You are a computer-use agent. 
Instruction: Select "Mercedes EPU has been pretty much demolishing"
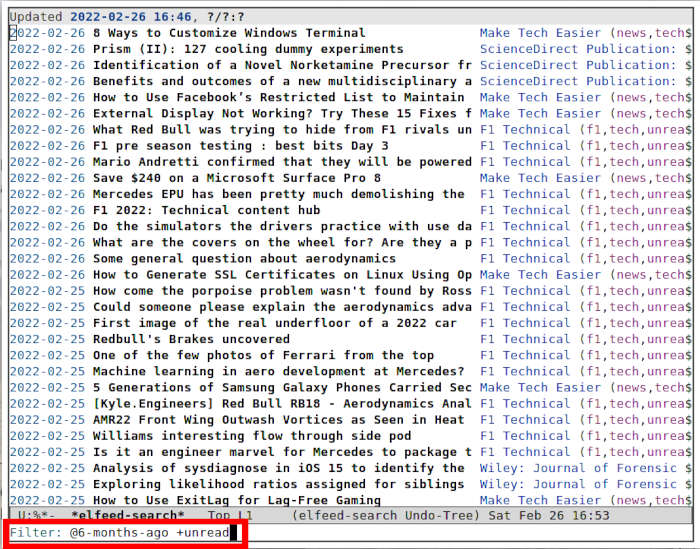pos(279,194)
